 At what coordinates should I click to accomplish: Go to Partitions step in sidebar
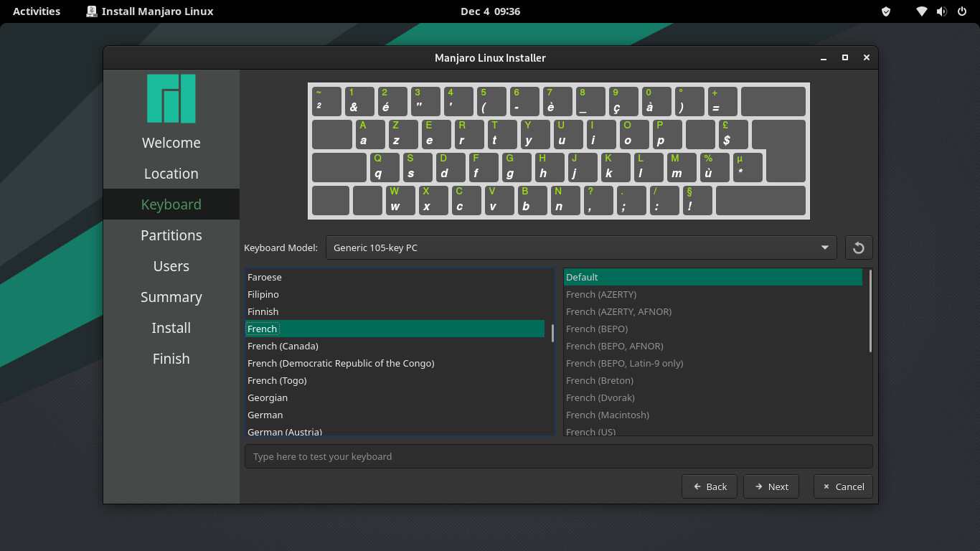(171, 235)
